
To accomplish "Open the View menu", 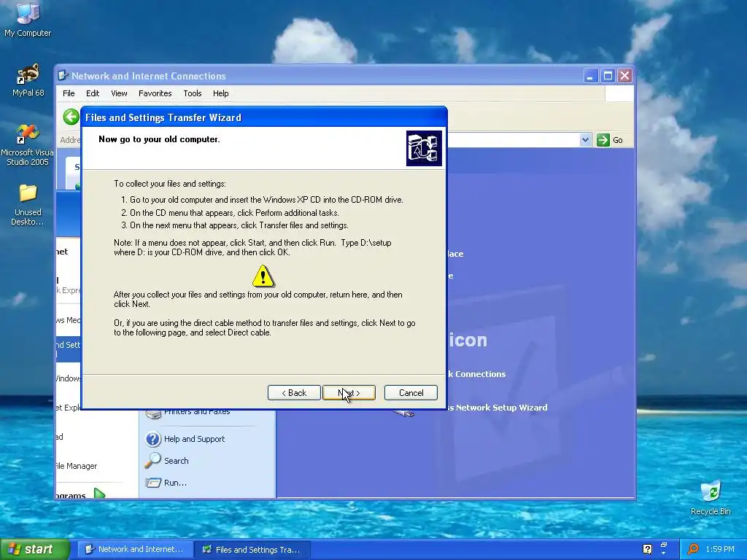I will [119, 93].
